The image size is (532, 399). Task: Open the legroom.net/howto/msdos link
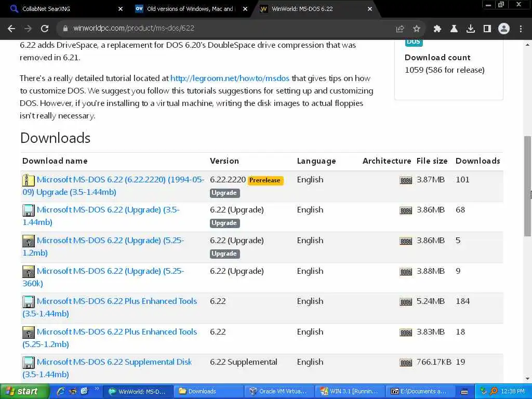[230, 78]
